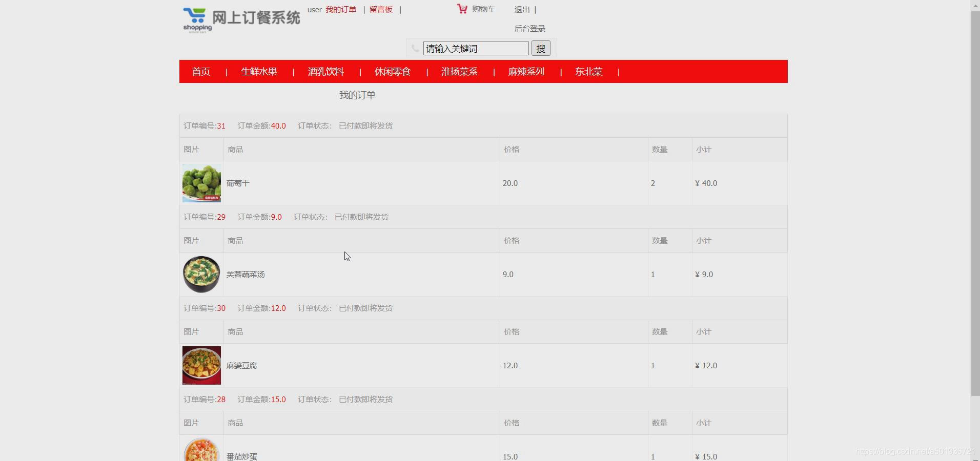Open 购物车 cart link
Screen dimensions: 980x461
coord(483,9)
